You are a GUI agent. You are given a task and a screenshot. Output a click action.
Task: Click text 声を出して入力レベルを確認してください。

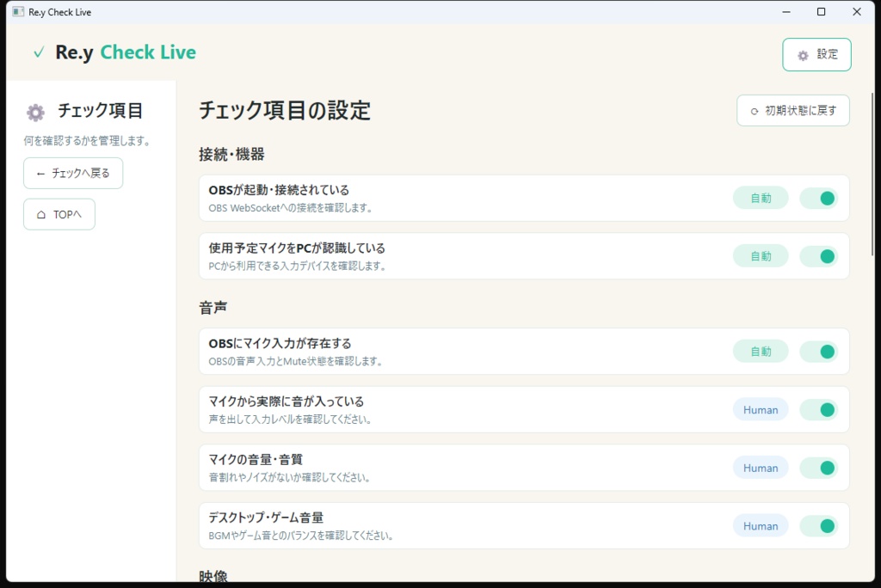pyautogui.click(x=290, y=420)
